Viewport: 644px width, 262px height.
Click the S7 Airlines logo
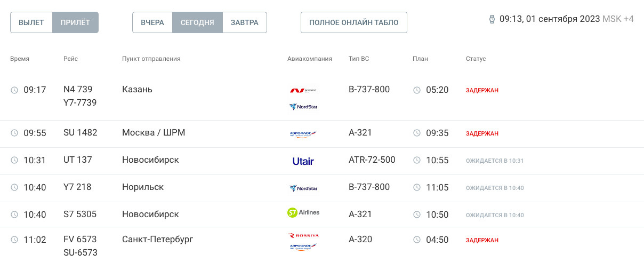click(x=303, y=212)
